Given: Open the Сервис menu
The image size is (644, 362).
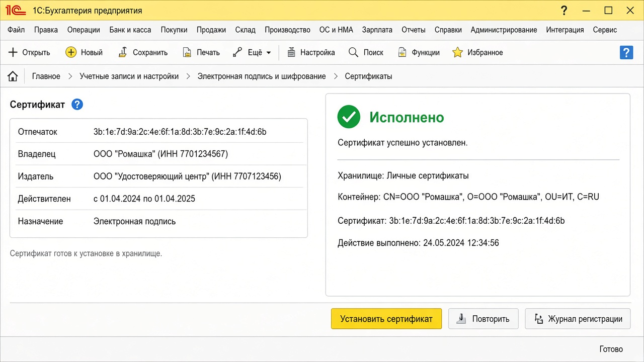Looking at the screenshot, I should coord(605,30).
